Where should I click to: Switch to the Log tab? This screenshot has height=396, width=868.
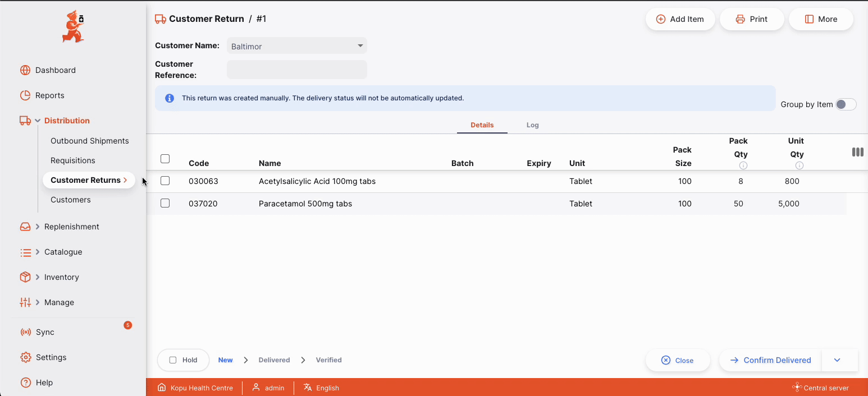[x=533, y=125]
